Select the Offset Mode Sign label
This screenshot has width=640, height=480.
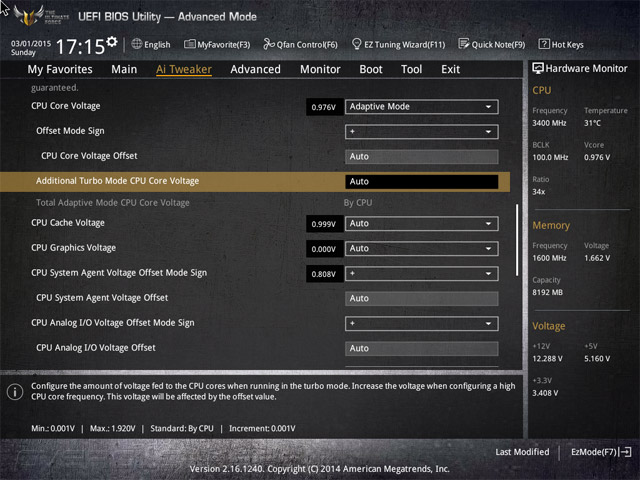pos(70,131)
